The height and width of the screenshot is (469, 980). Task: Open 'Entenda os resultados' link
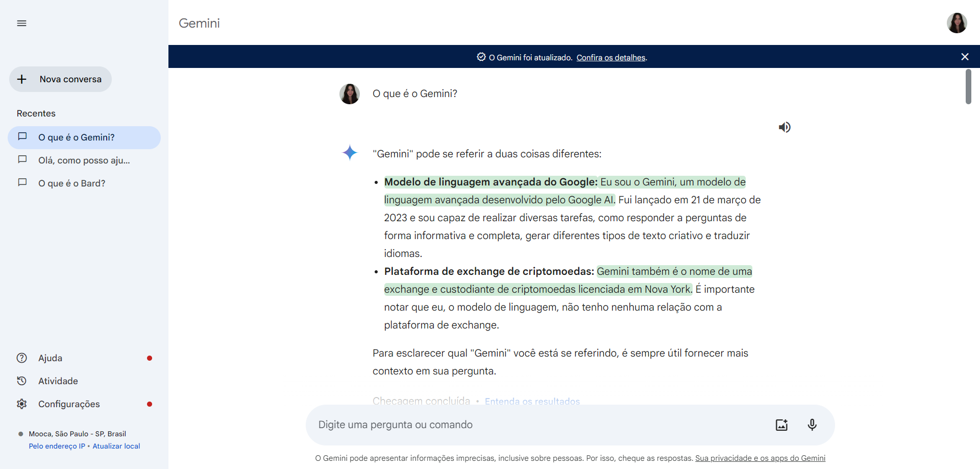tap(532, 401)
